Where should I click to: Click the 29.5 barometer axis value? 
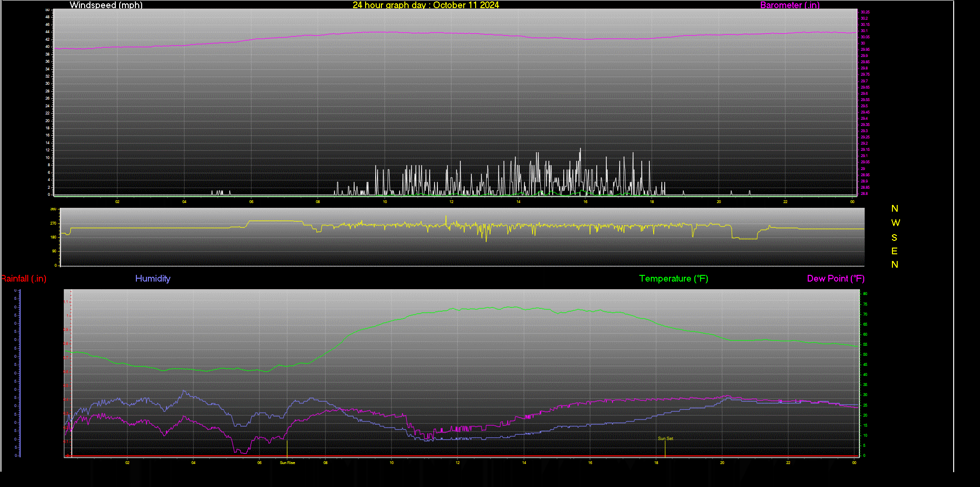click(864, 106)
